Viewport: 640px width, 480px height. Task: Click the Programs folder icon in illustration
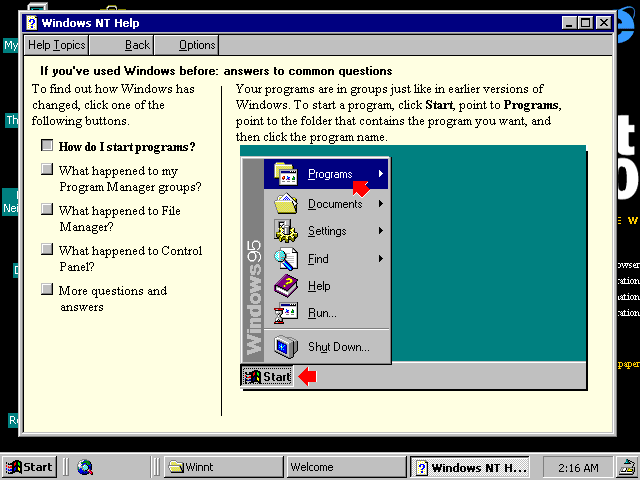[285, 174]
